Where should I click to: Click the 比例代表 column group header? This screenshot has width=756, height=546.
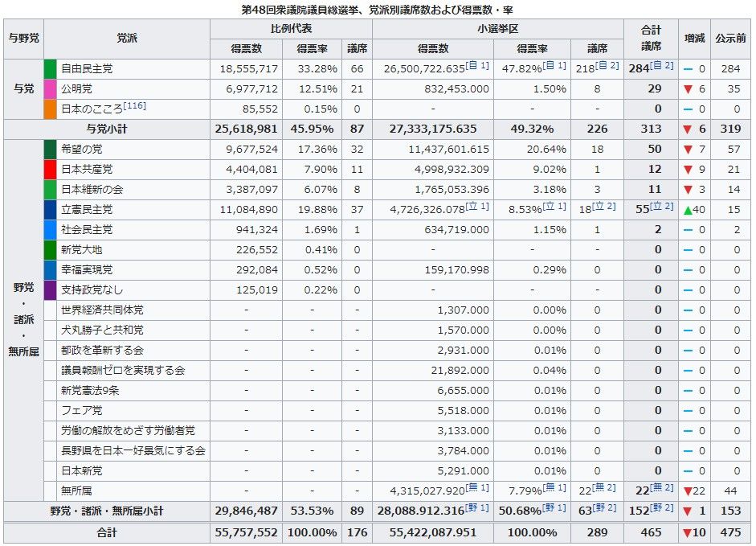(291, 29)
